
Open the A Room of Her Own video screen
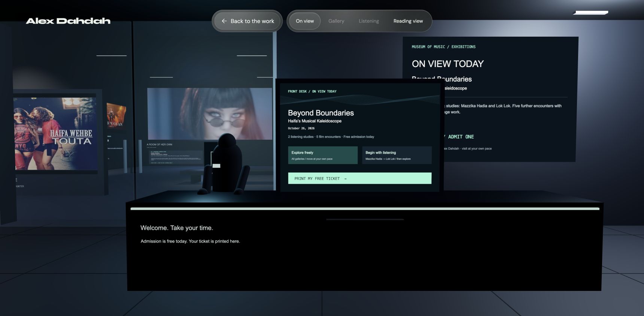[x=210, y=114]
